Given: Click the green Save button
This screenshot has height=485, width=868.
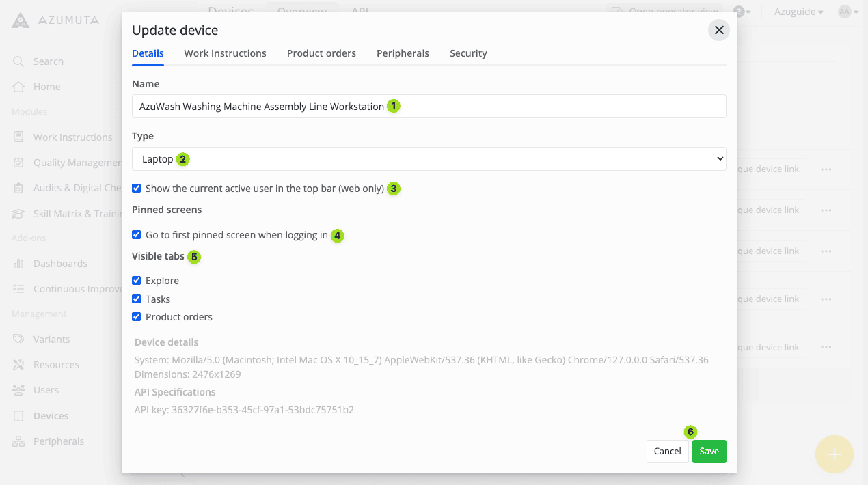Looking at the screenshot, I should 709,452.
